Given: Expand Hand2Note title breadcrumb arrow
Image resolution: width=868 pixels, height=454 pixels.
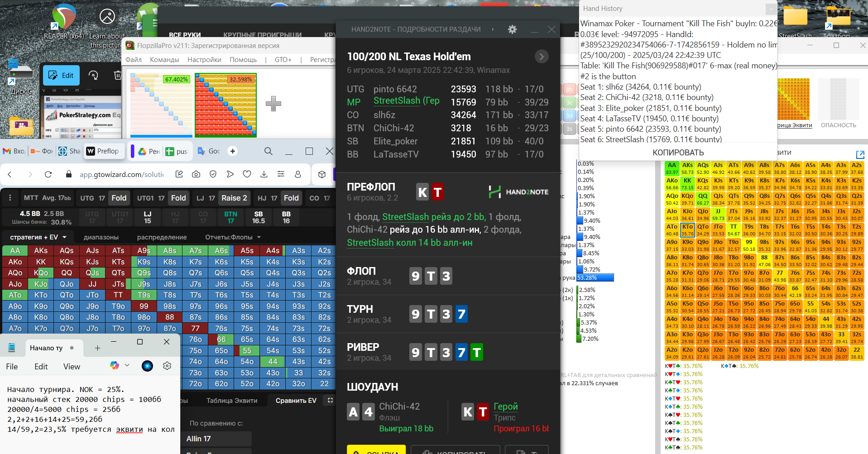Looking at the screenshot, I should [493, 29].
